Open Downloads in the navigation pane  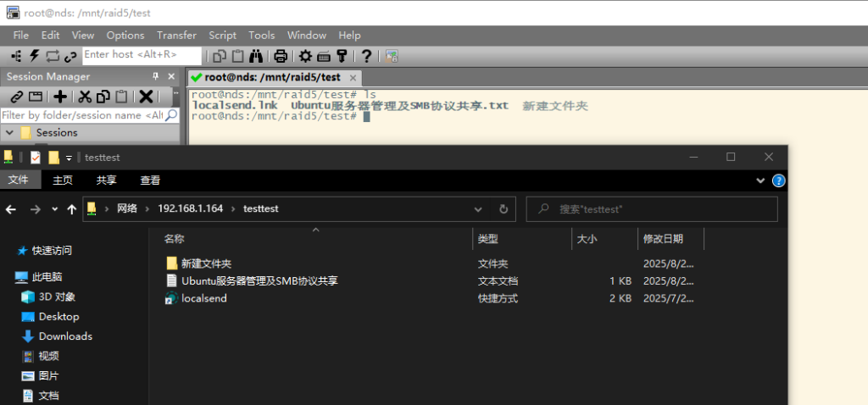65,336
